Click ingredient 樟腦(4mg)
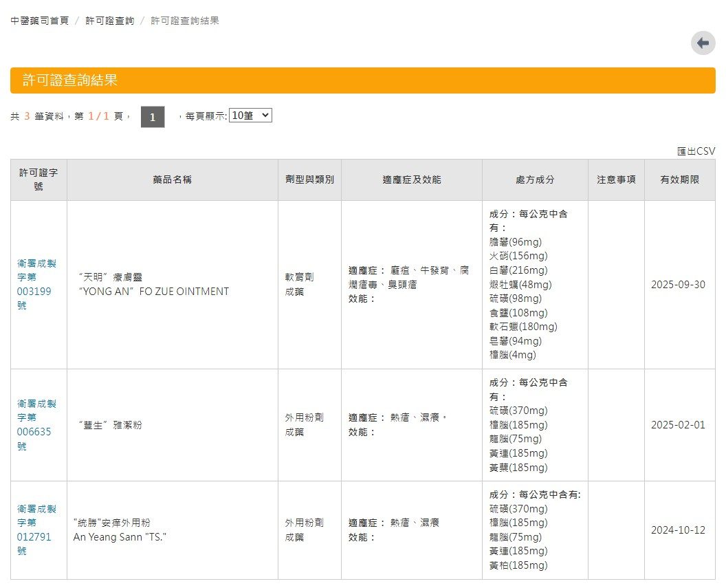 513,355
